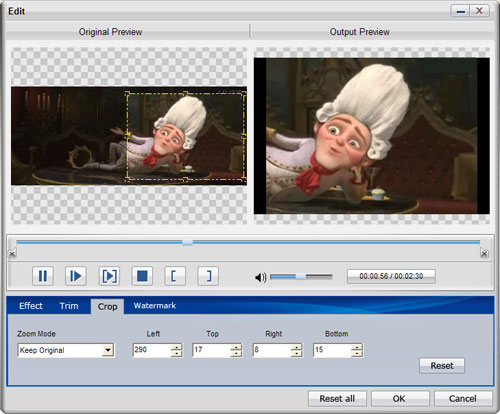The image size is (500, 414).
Task: Select the Crop tab
Action: tap(107, 306)
